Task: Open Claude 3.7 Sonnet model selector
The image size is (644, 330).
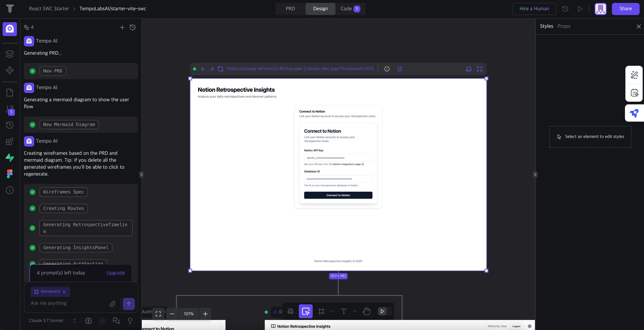Action: (x=53, y=321)
